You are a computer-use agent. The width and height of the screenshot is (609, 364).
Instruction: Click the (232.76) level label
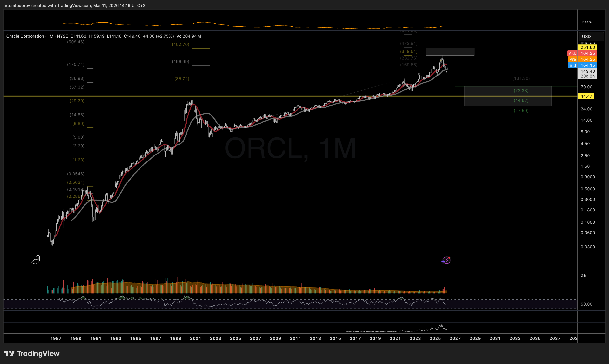(x=409, y=58)
